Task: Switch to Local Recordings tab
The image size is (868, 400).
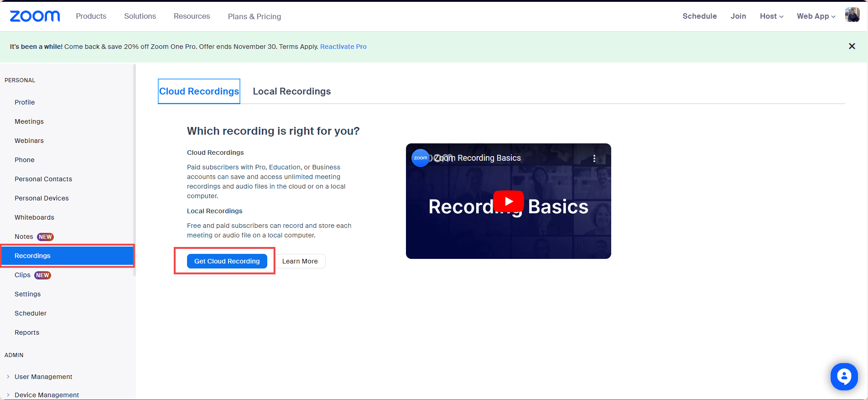Action: pyautogui.click(x=292, y=91)
